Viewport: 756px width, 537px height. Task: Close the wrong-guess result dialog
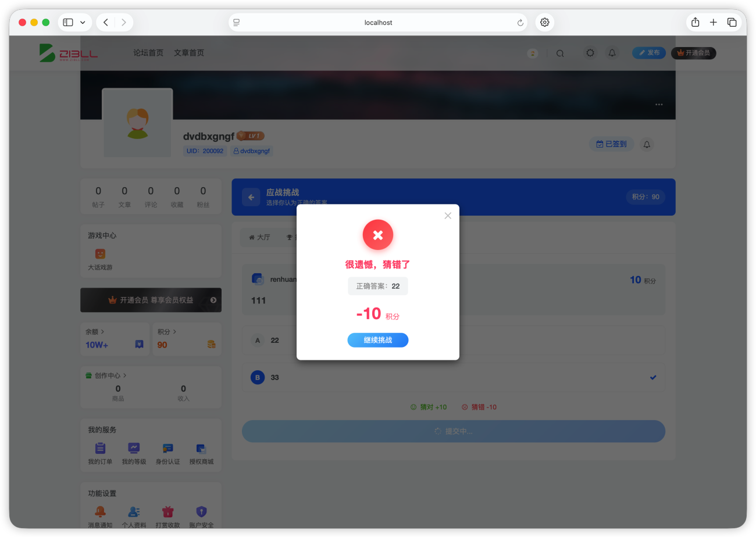pos(448,216)
